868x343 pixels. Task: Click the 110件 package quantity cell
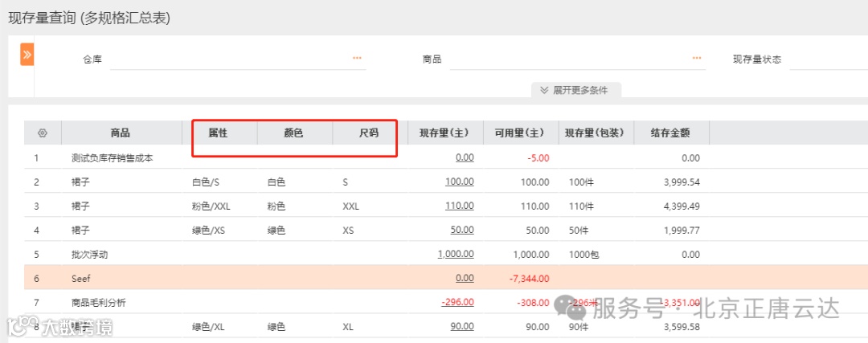point(581,206)
